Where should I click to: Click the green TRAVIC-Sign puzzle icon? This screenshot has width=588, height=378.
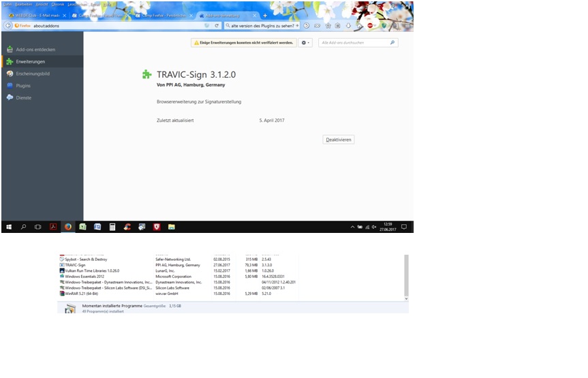coord(146,74)
